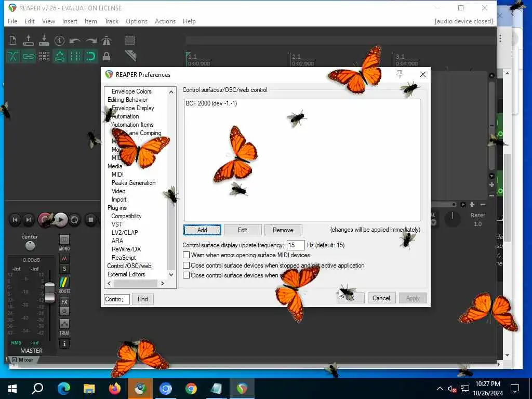This screenshot has height=399, width=532.
Task: Toggle the locking padlock icon
Action: [x=106, y=56]
